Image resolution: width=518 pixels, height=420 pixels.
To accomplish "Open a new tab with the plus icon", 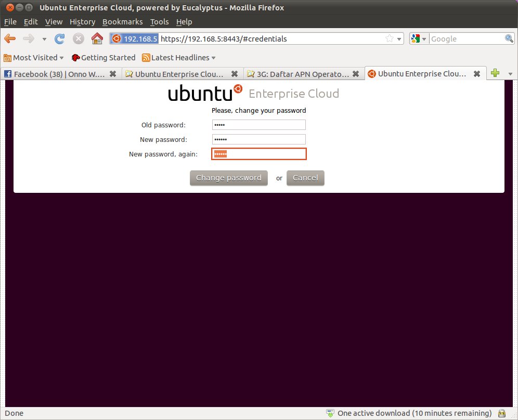I will tap(495, 73).
